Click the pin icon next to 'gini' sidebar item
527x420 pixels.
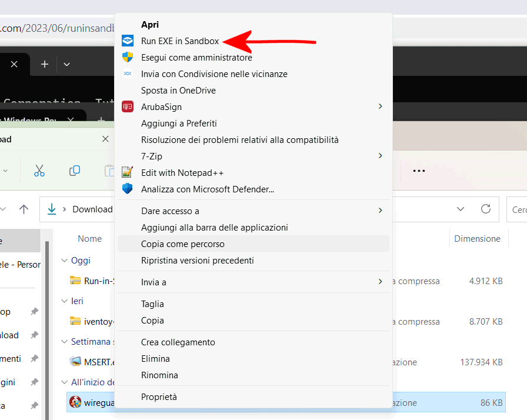[34, 382]
